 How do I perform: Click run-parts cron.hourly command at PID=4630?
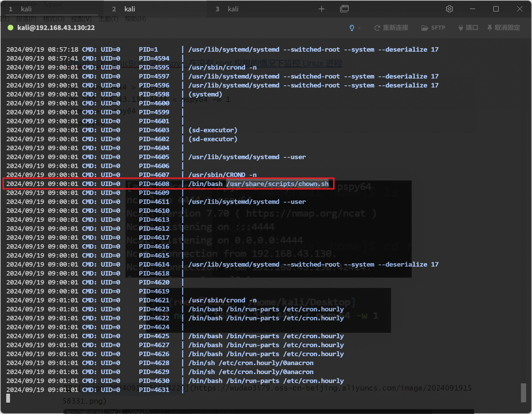(x=266, y=381)
